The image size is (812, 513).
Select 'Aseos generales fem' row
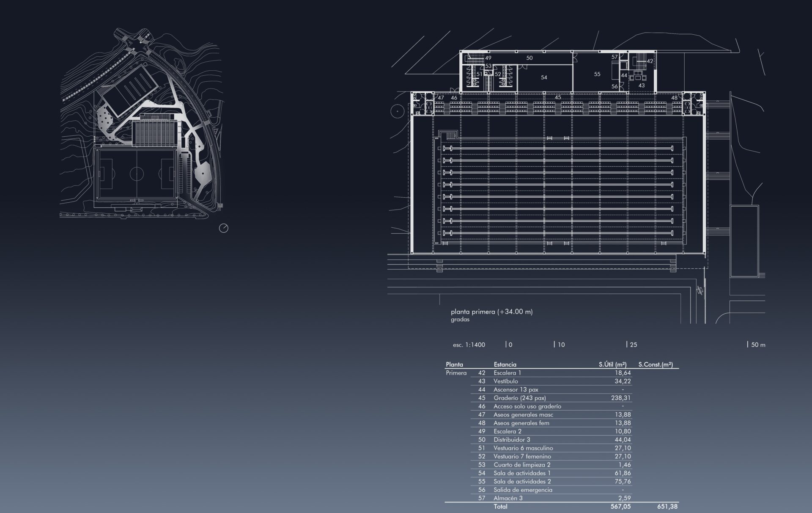pos(551,423)
